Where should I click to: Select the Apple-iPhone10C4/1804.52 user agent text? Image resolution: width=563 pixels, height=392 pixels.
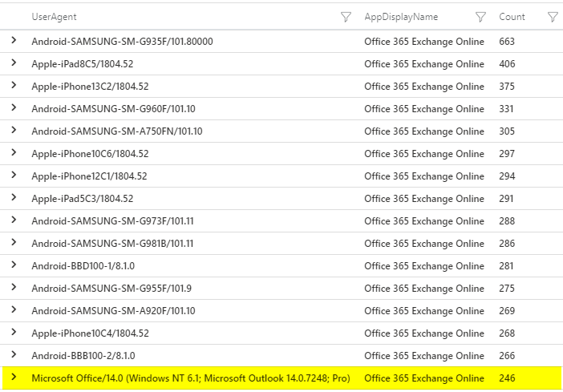[x=90, y=333]
